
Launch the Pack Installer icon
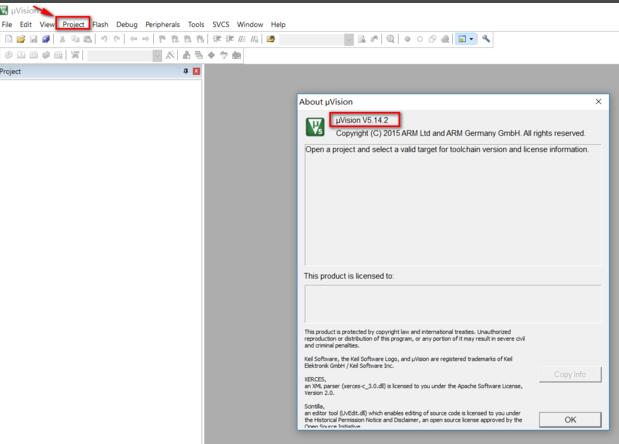tap(236, 55)
